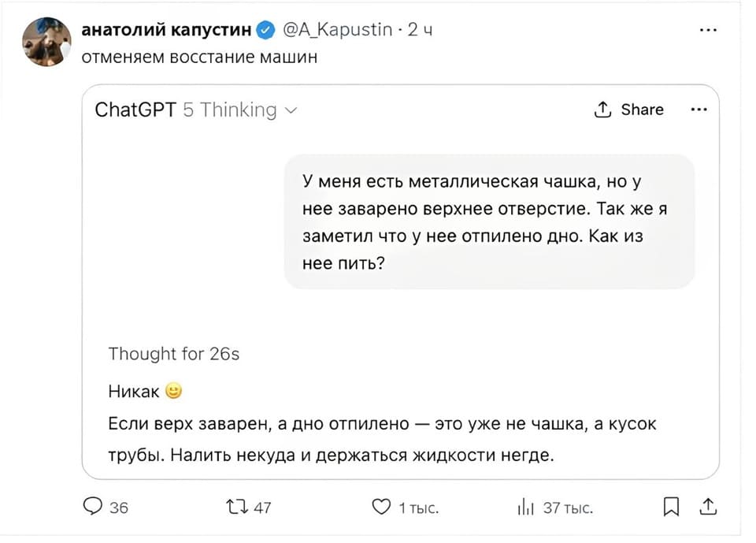Retweet the post with 47 reposts
Viewport: 756px width, 543px height.
tap(234, 508)
